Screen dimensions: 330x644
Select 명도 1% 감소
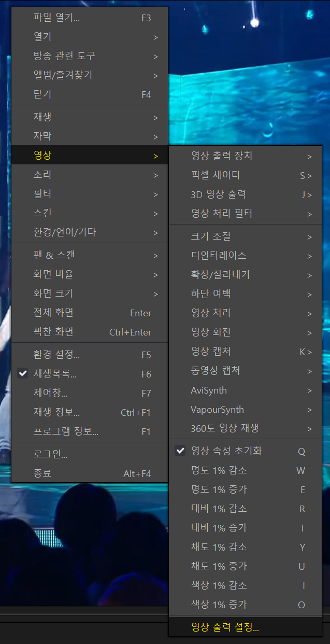point(245,470)
